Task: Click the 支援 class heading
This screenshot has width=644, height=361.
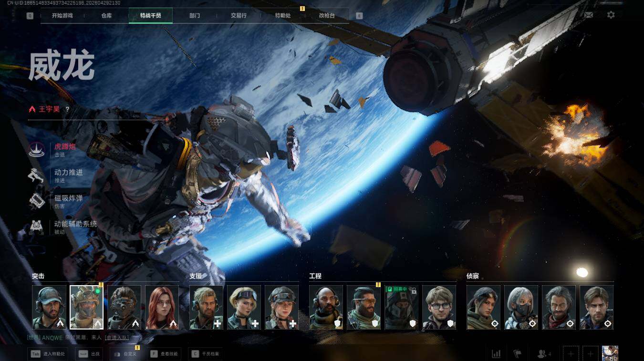Action: click(x=196, y=276)
